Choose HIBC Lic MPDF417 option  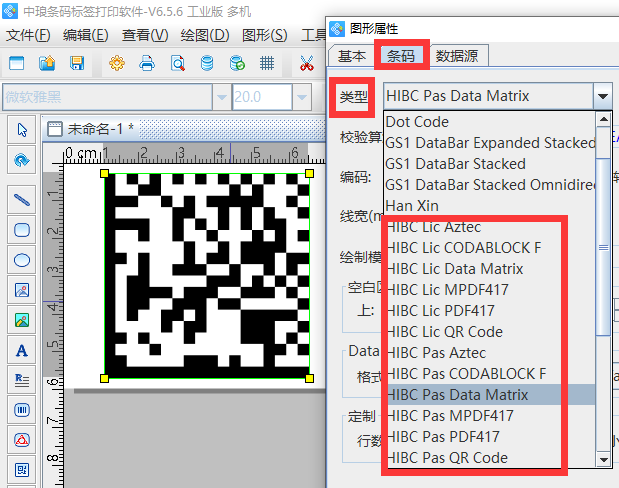pos(490,290)
